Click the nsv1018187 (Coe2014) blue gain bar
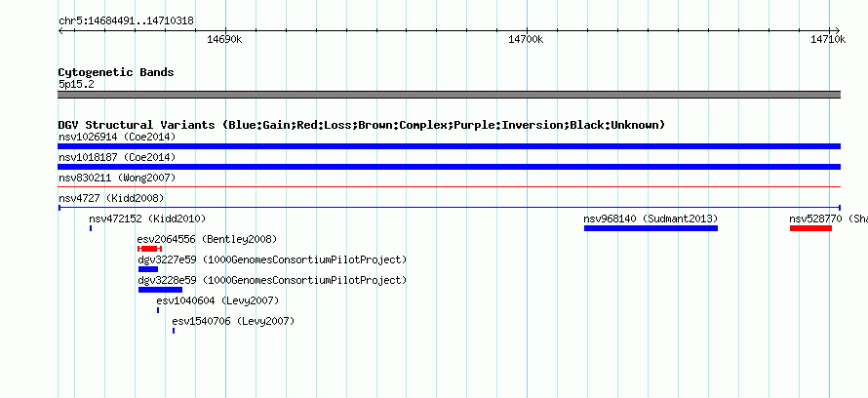Image resolution: width=868 pixels, height=398 pixels. click(x=449, y=167)
